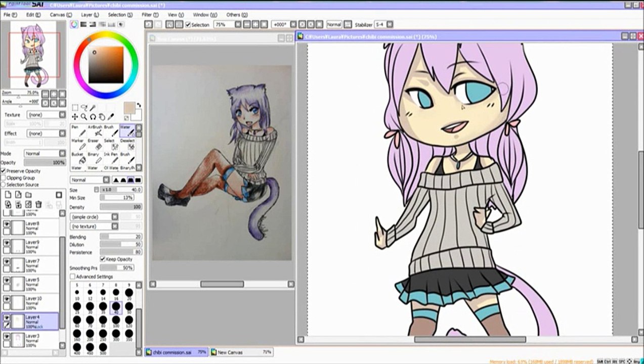
Task: Select Layer10 in the layer list
Action: tap(30, 302)
